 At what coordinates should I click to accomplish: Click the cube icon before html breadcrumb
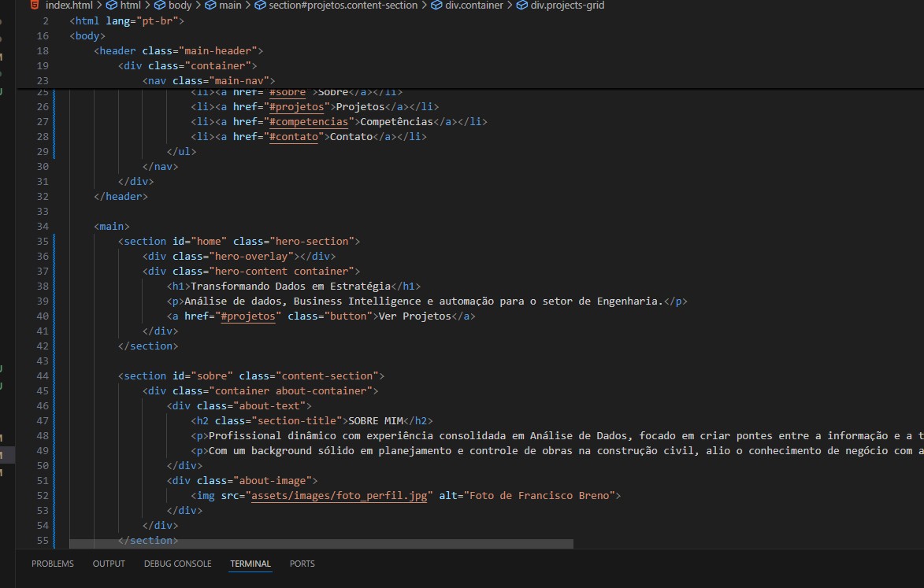111,6
